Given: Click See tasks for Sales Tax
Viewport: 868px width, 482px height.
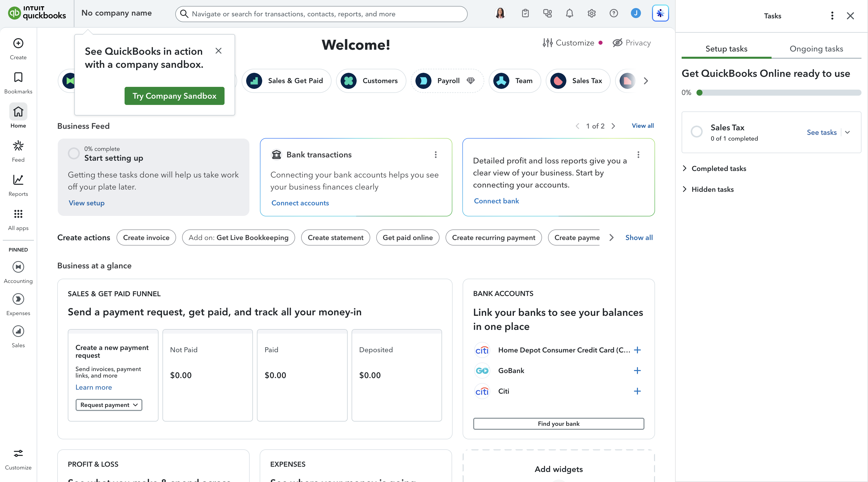Looking at the screenshot, I should 822,132.
